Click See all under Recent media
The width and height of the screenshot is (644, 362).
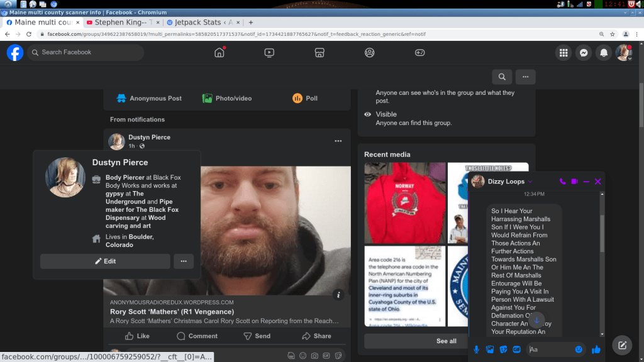coord(446,341)
